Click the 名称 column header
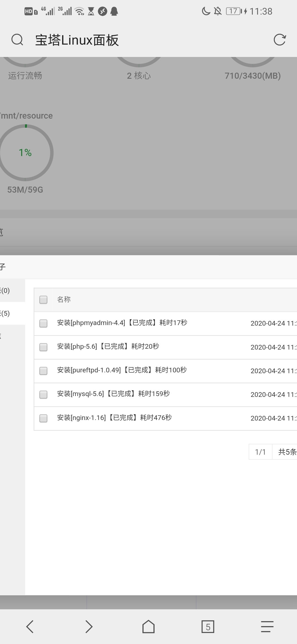Viewport: 297px width, 644px height. (64, 299)
